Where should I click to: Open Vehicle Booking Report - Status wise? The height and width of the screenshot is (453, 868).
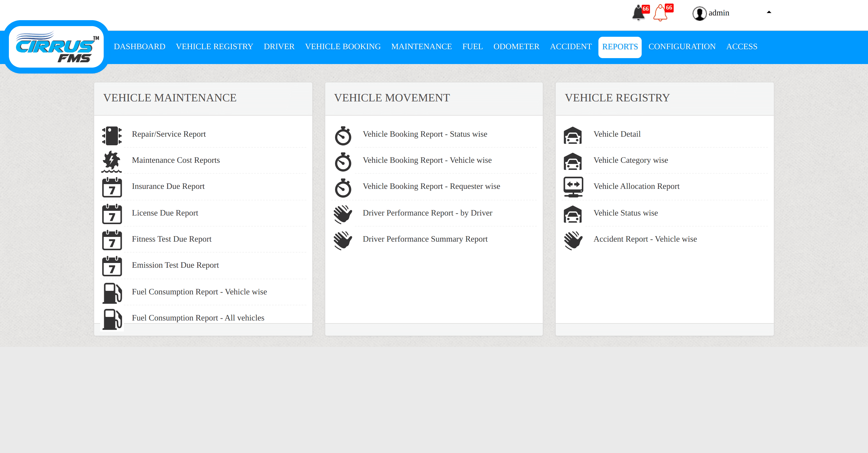[425, 134]
